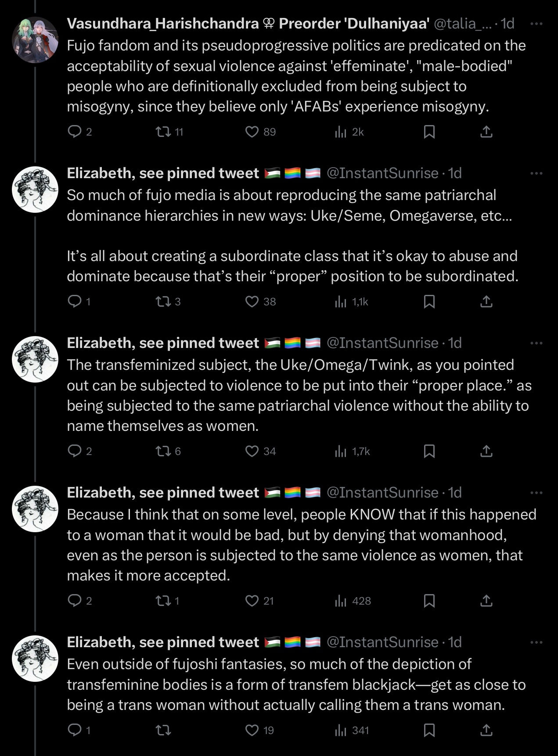Open more menu on Uke/Seme Omegaverse tweet

tap(536, 173)
